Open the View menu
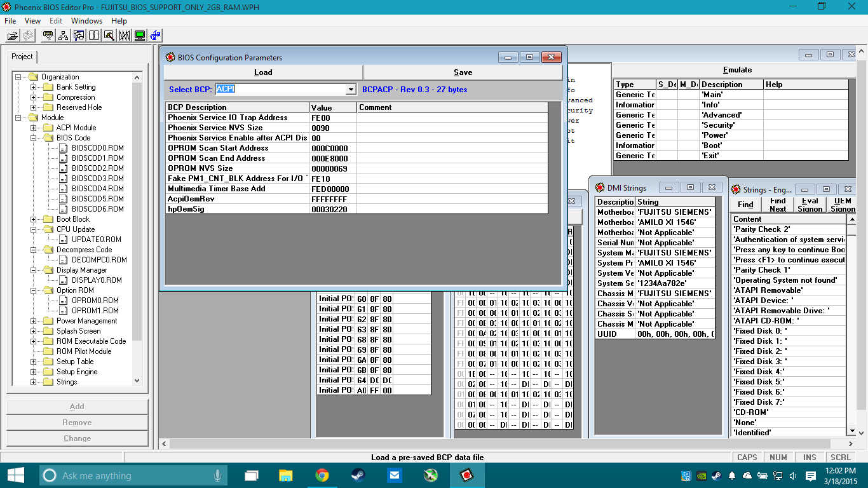 [32, 21]
